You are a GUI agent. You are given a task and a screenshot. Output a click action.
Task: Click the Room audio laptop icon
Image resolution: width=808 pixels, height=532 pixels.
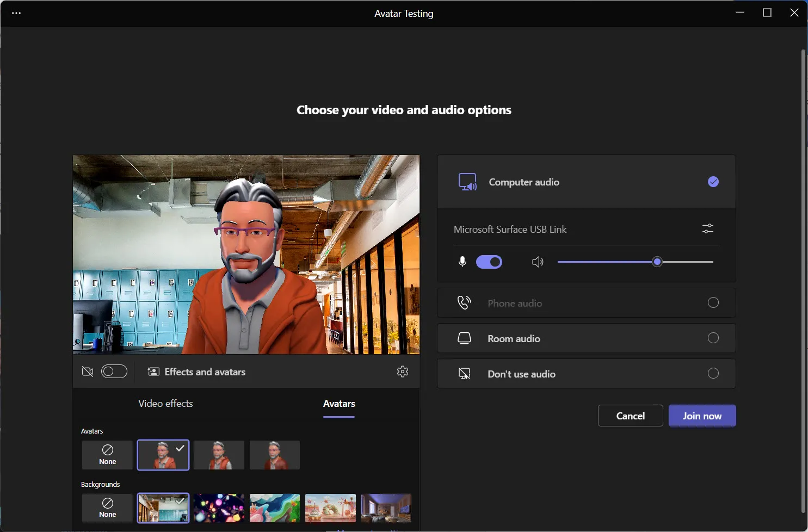(464, 338)
